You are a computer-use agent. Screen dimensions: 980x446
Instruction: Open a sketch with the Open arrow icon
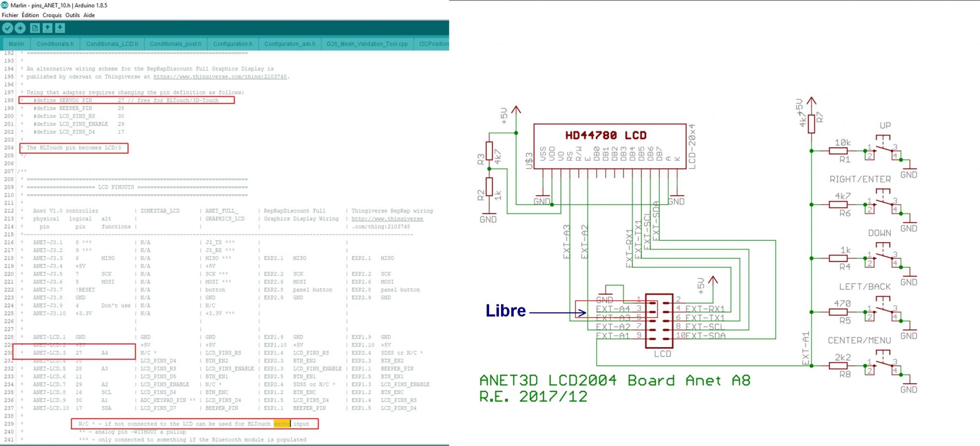click(x=47, y=28)
